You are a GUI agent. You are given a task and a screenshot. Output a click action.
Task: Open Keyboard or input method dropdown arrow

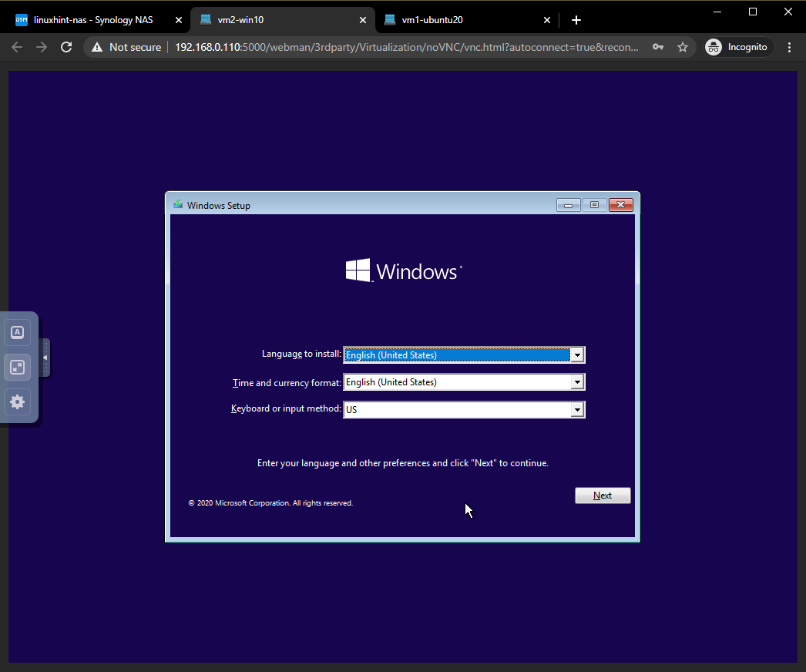[576, 410]
